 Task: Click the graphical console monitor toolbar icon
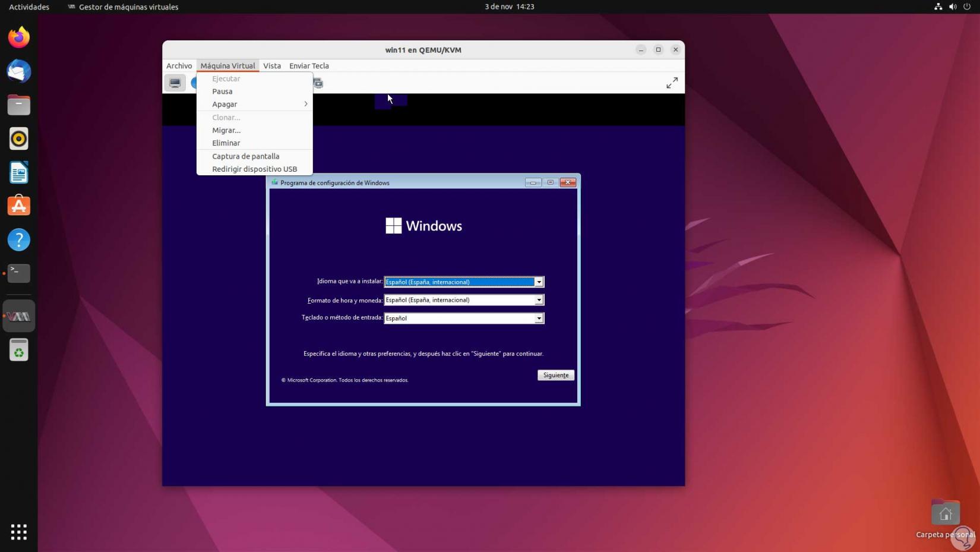(x=175, y=83)
